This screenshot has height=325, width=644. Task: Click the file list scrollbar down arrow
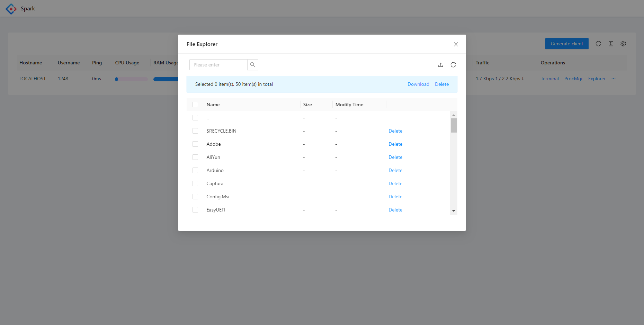tap(454, 211)
